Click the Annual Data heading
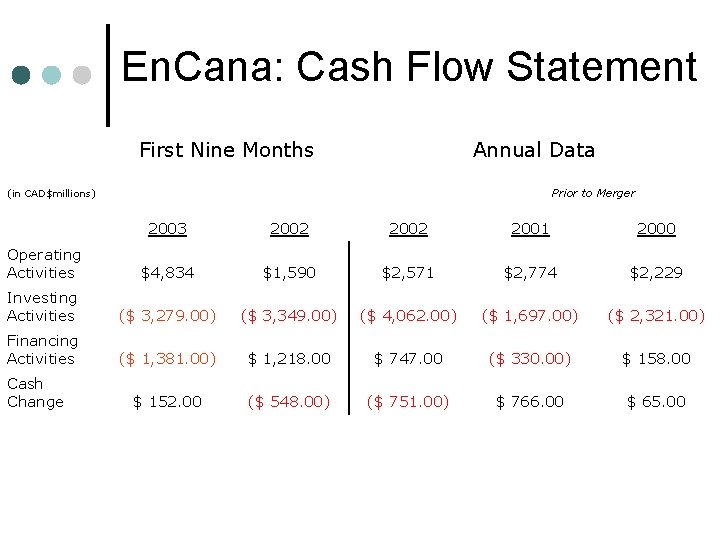 tap(534, 150)
